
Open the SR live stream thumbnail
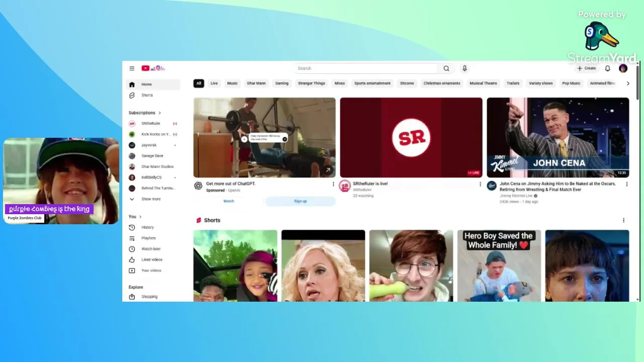pyautogui.click(x=411, y=137)
